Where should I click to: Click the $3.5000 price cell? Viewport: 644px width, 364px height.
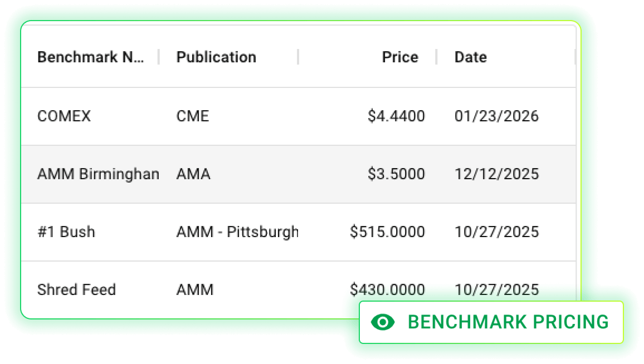point(396,174)
